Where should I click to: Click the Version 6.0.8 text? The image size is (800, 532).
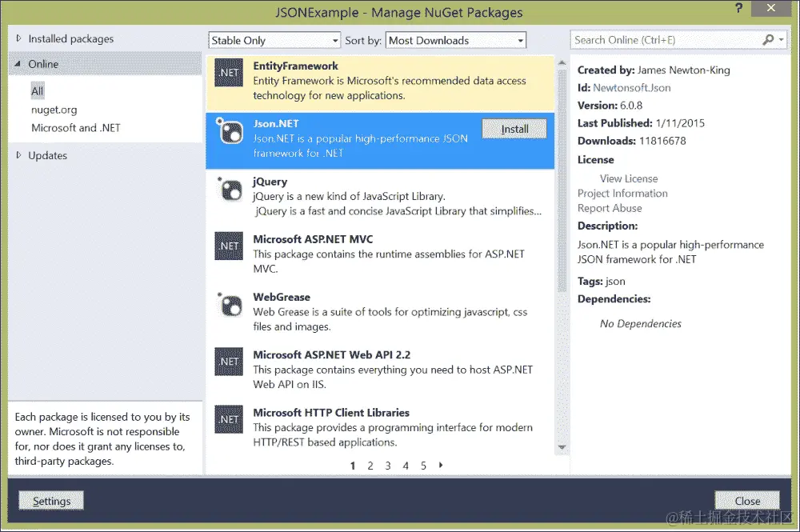tap(610, 106)
